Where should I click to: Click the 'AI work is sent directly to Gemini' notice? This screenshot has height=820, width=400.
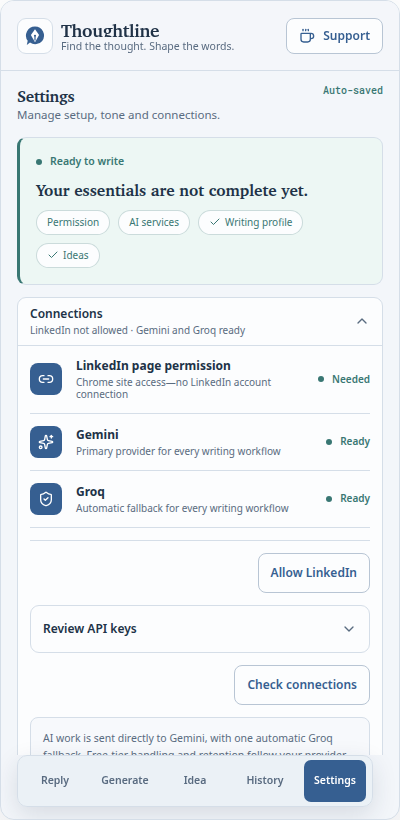coord(200,738)
